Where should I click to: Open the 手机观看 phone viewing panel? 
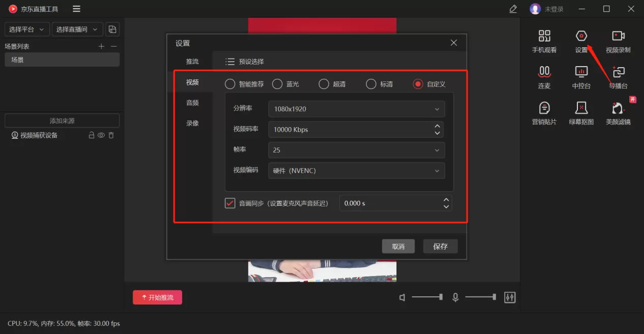(x=544, y=41)
